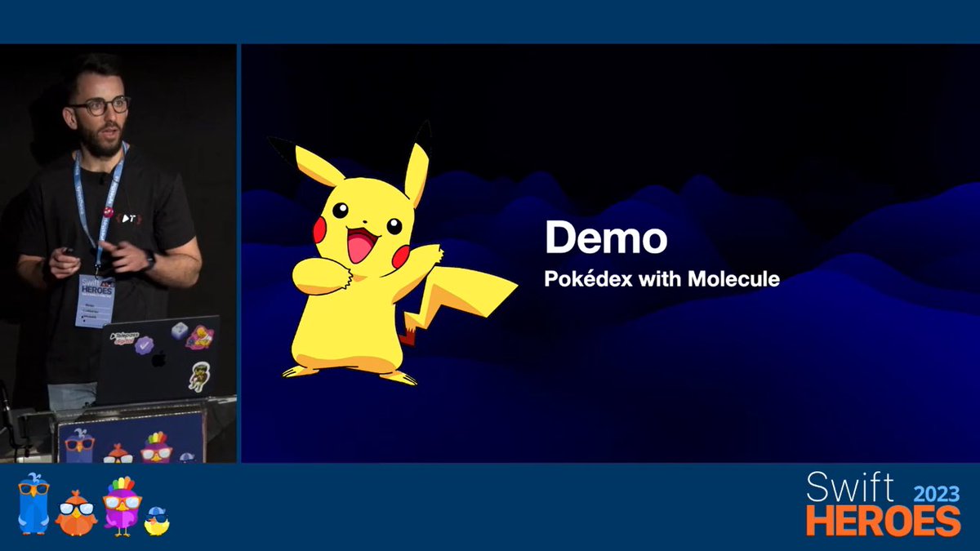Click the blue owl mascot in the footer
The width and height of the screenshot is (980, 551).
point(33,503)
